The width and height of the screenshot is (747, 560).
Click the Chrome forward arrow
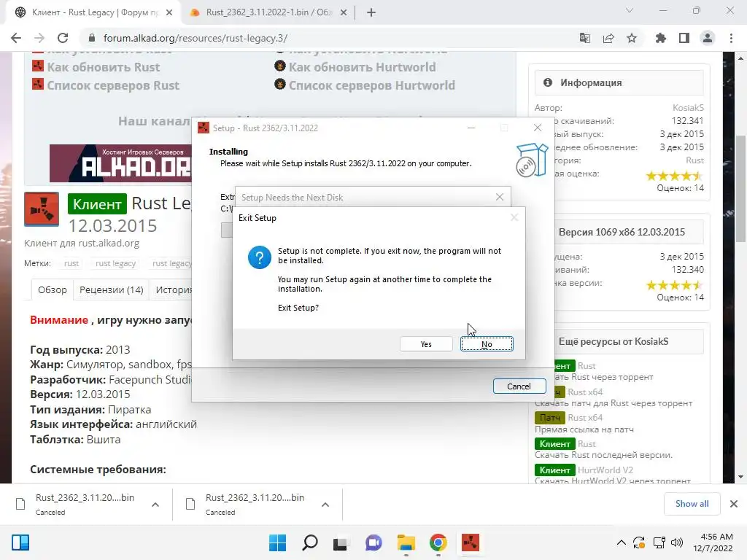pyautogui.click(x=39, y=38)
